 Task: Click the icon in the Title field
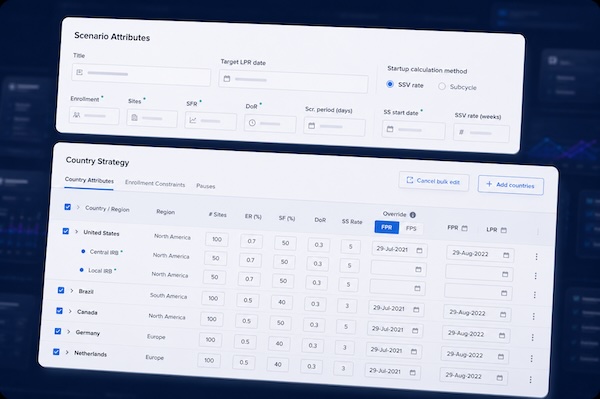coord(80,72)
